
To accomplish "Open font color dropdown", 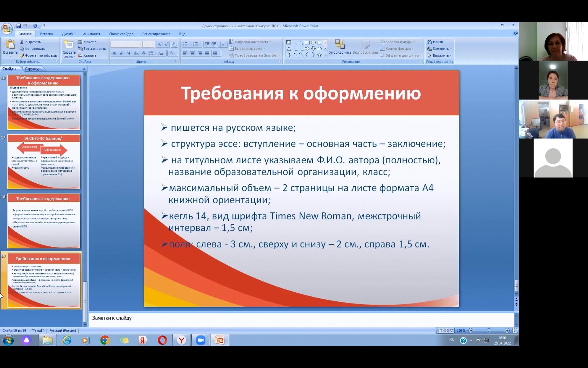I will pyautogui.click(x=172, y=53).
